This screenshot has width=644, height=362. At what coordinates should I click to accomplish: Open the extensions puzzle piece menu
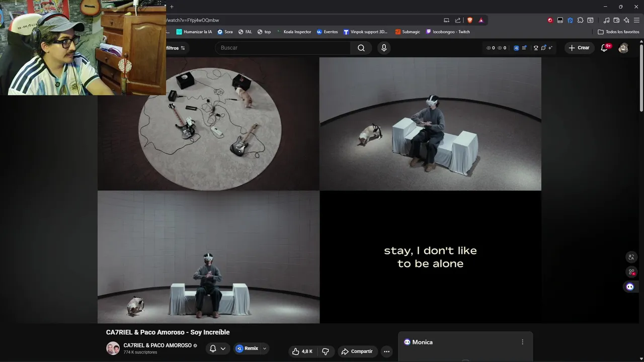[580, 20]
